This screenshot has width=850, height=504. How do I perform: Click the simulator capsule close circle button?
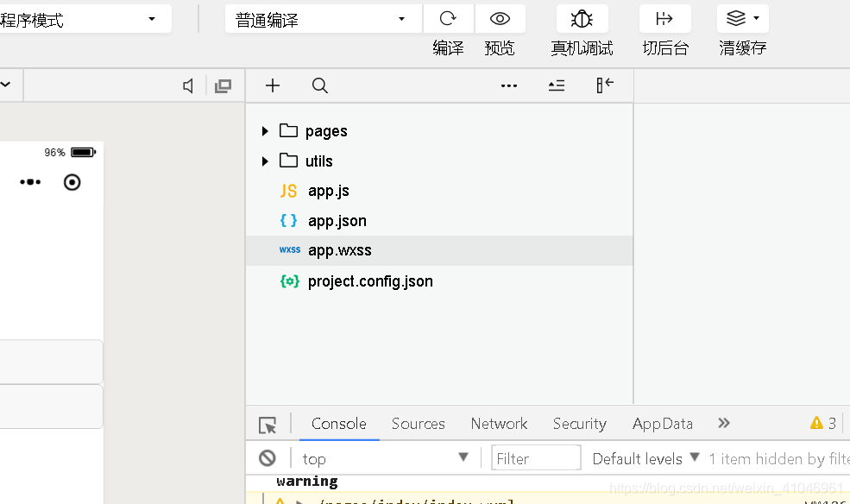click(x=72, y=182)
